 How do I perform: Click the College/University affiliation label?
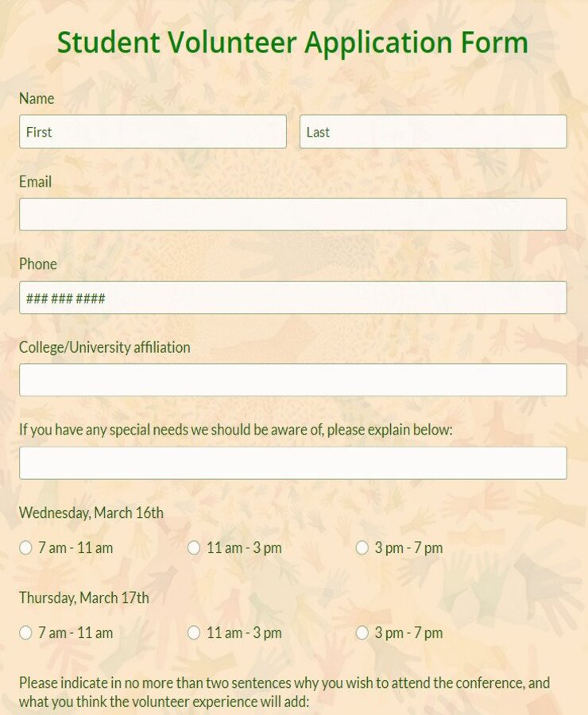(104, 347)
